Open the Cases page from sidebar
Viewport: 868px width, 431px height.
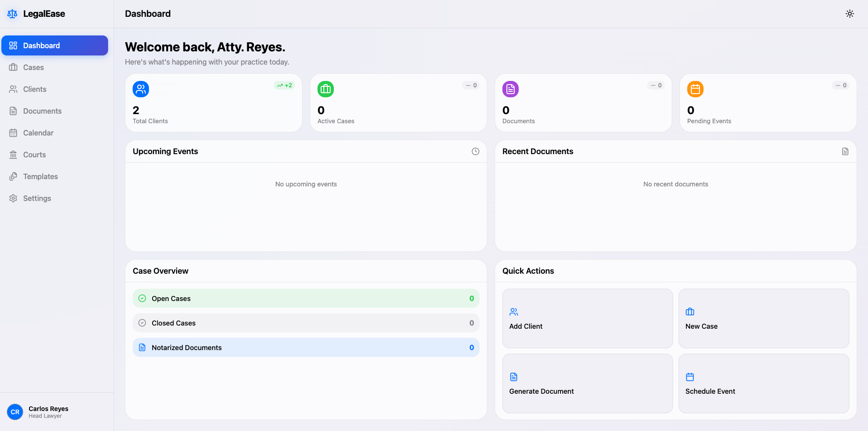pos(55,67)
